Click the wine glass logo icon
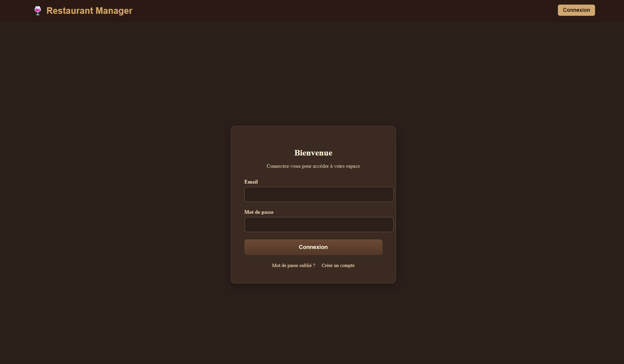This screenshot has height=364, width=624. pyautogui.click(x=38, y=11)
